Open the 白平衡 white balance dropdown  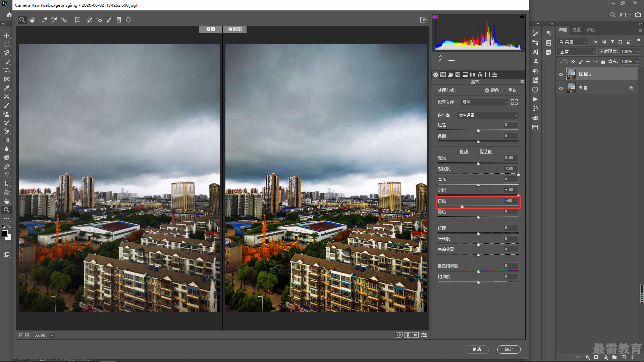tap(488, 115)
